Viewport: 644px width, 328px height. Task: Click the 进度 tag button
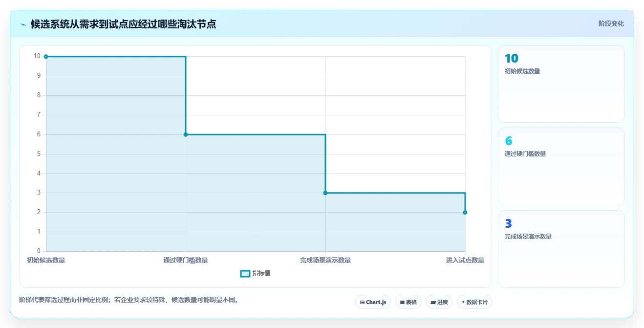pos(439,302)
